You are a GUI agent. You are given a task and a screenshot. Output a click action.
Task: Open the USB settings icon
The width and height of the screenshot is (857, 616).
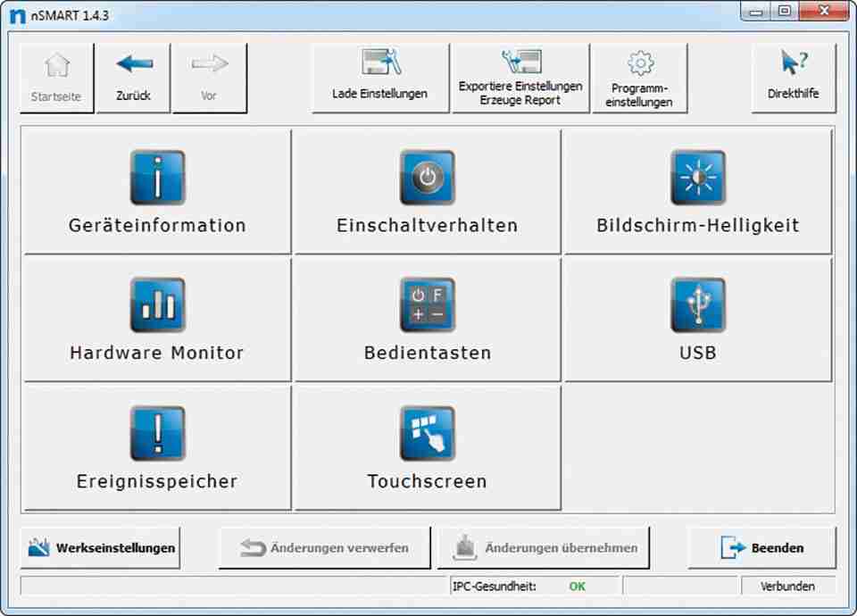(x=697, y=305)
